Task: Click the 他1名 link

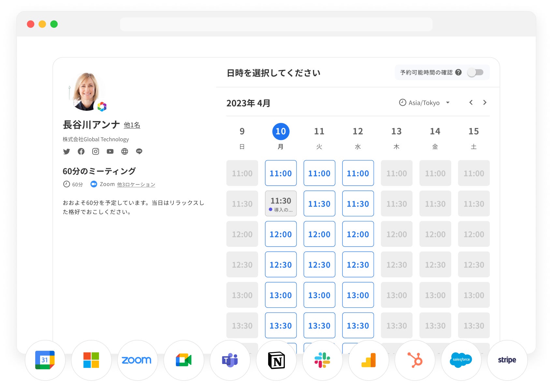Action: (x=132, y=125)
